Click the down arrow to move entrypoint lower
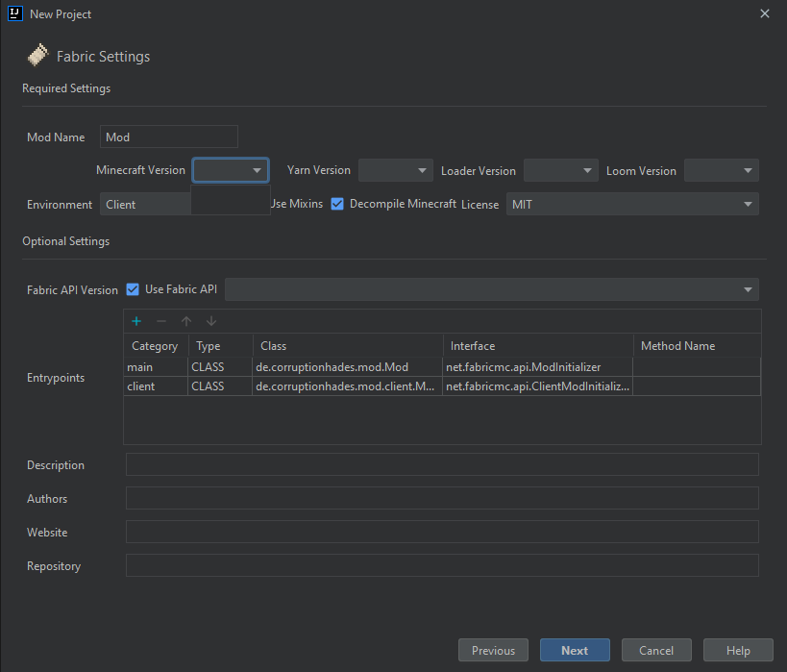The height and width of the screenshot is (672, 787). click(210, 320)
